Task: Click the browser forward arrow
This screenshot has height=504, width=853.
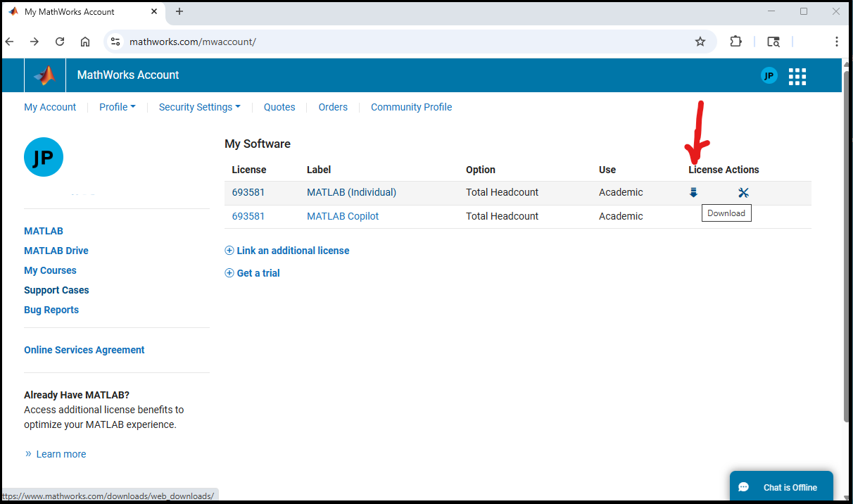Action: 34,42
